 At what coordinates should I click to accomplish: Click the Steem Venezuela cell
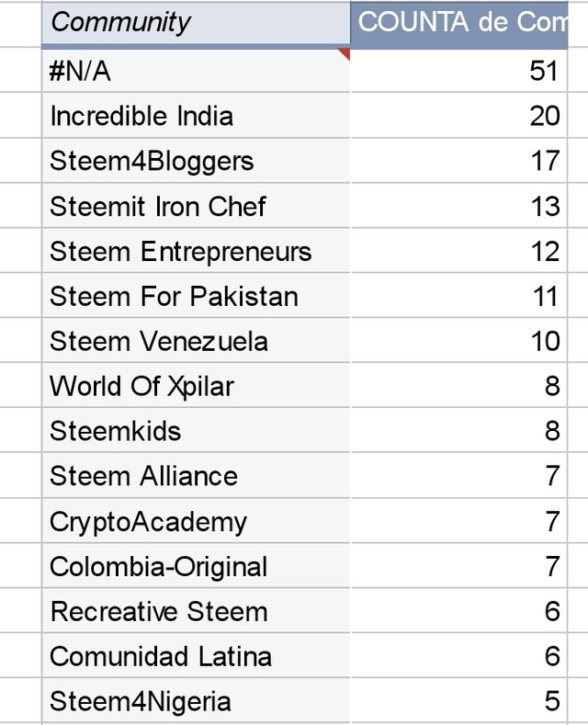pyautogui.click(x=195, y=342)
